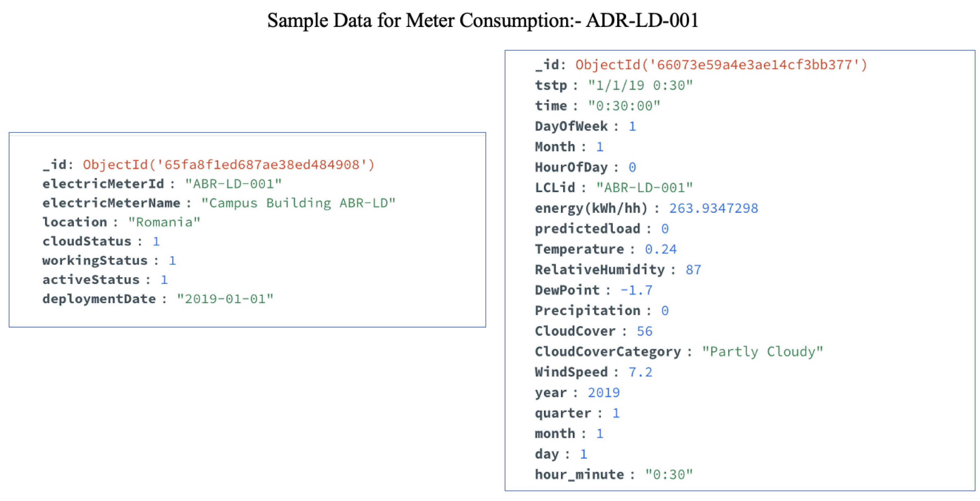Select the deploymentDate value "2019-01-01"
Image resolution: width=980 pixels, height=501 pixels.
click(225, 299)
